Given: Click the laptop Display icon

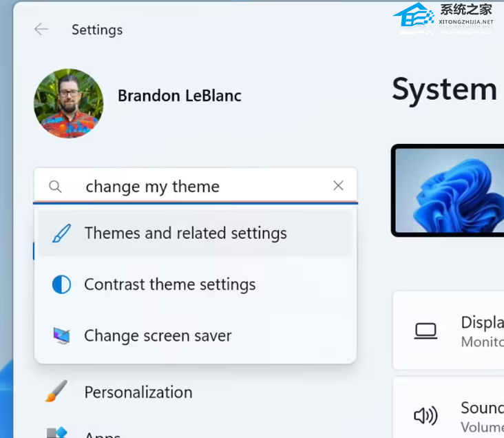Looking at the screenshot, I should tap(426, 331).
